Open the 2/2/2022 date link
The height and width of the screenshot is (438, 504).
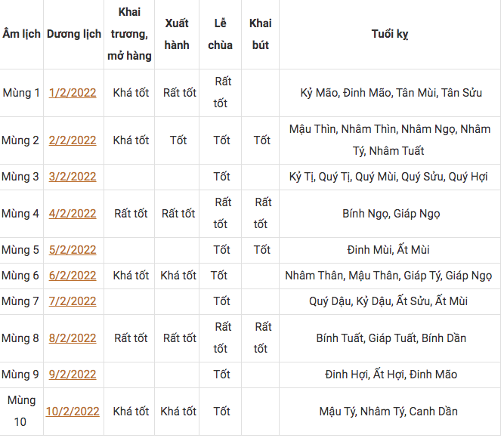coord(73,140)
